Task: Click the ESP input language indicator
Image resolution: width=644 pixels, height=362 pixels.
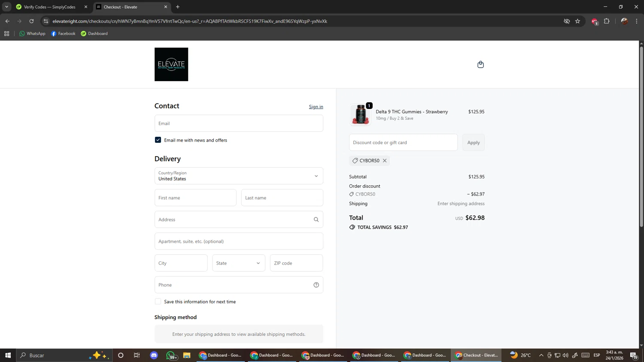Action: coord(597,355)
